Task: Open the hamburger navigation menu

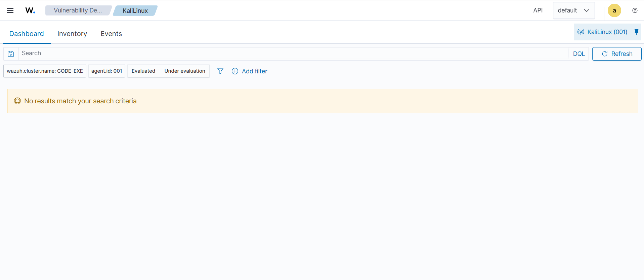Action: [x=10, y=10]
